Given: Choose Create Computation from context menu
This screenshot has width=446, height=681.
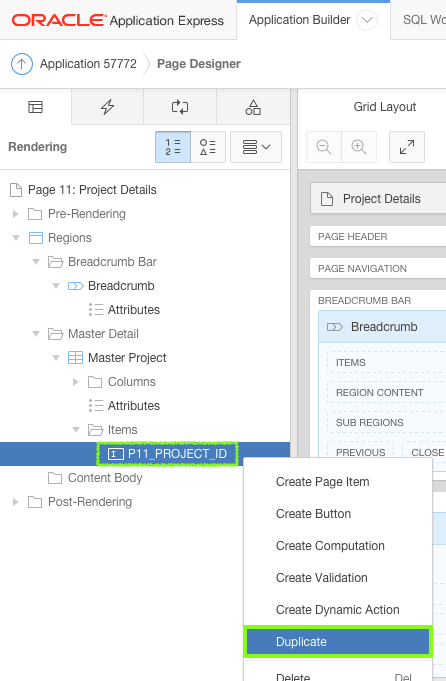Looking at the screenshot, I should pyautogui.click(x=338, y=546).
